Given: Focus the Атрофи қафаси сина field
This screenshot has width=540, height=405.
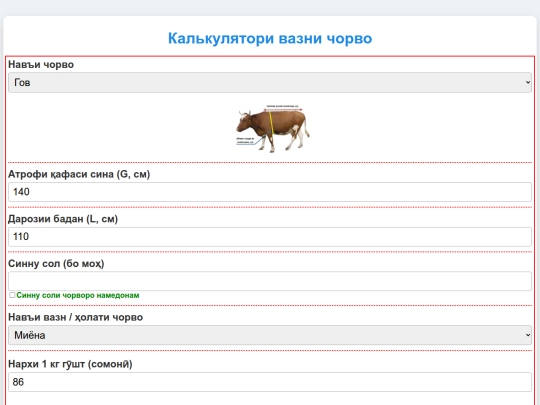Looking at the screenshot, I should pos(270,192).
